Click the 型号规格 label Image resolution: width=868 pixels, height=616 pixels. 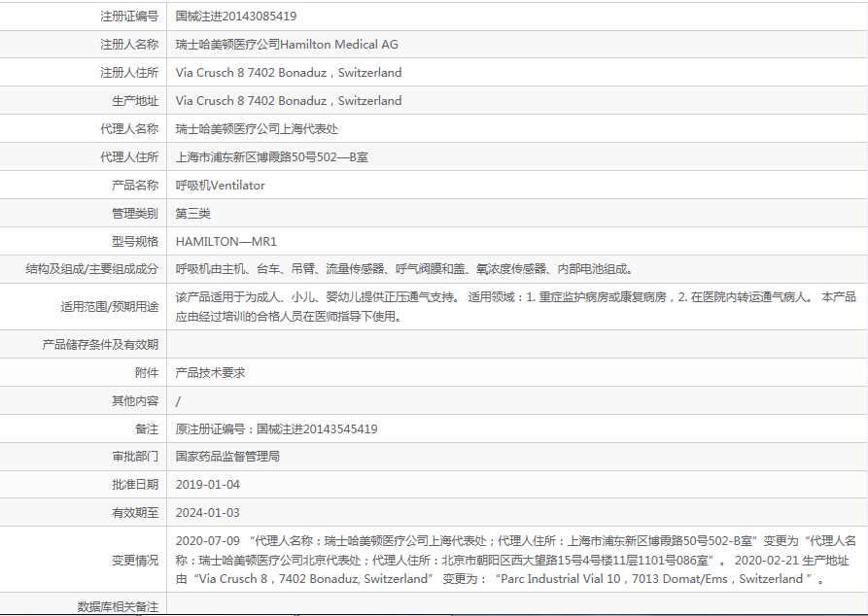(135, 241)
